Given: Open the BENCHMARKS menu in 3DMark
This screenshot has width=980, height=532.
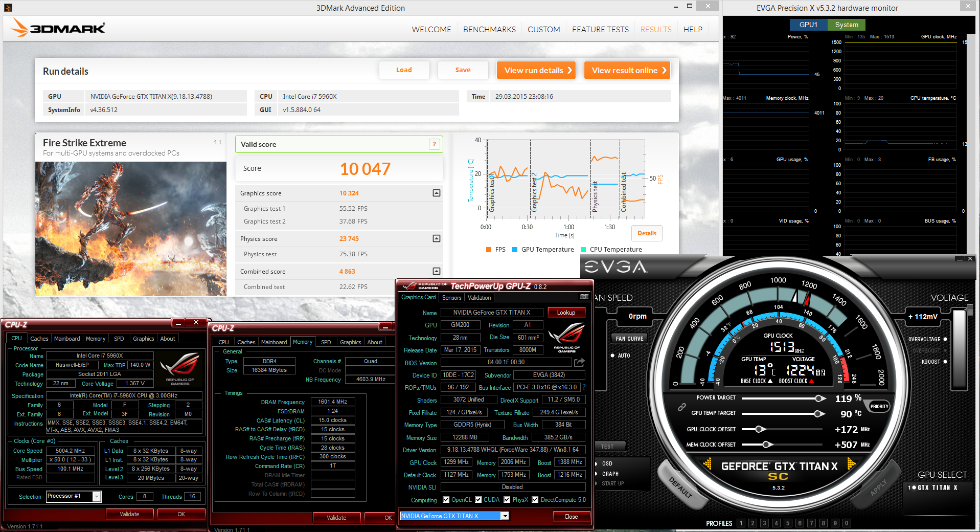Looking at the screenshot, I should tap(489, 30).
